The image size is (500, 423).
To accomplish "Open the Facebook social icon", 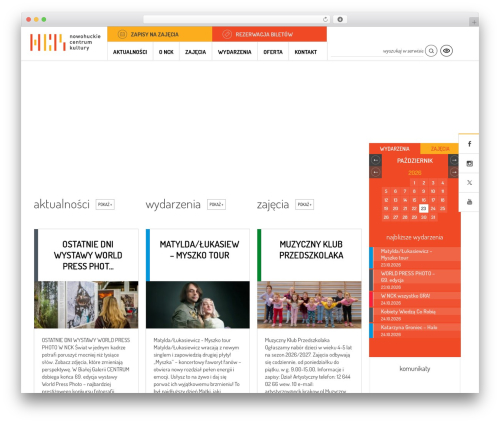I will point(469,144).
